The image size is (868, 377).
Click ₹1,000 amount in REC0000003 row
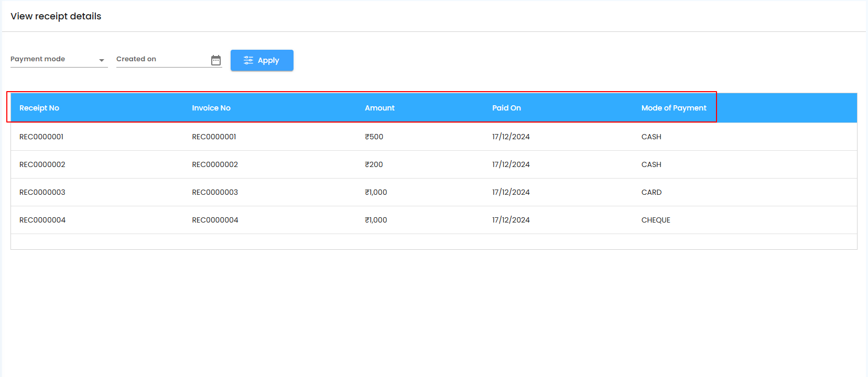pyautogui.click(x=376, y=192)
